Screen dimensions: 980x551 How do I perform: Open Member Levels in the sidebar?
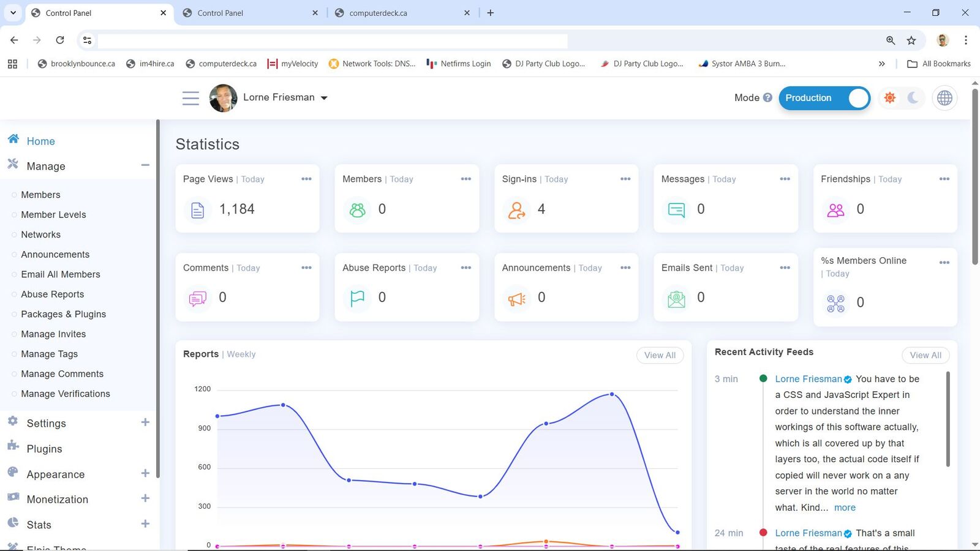[53, 215]
